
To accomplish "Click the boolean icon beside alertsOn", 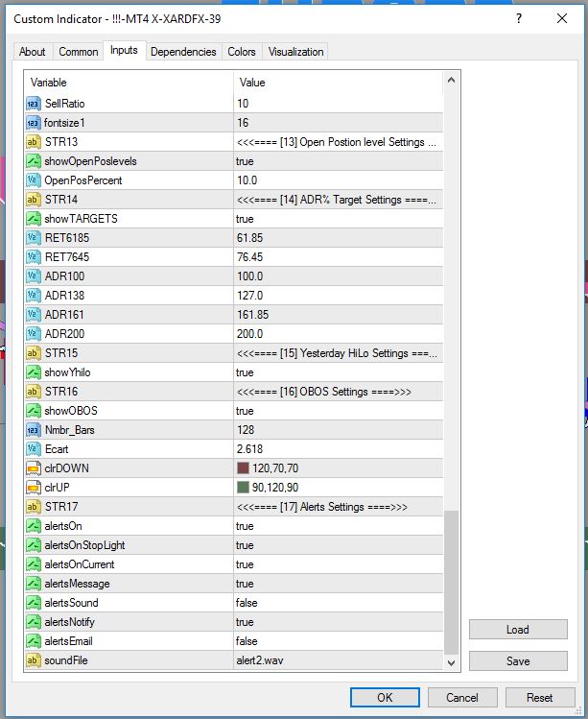I will click(34, 526).
